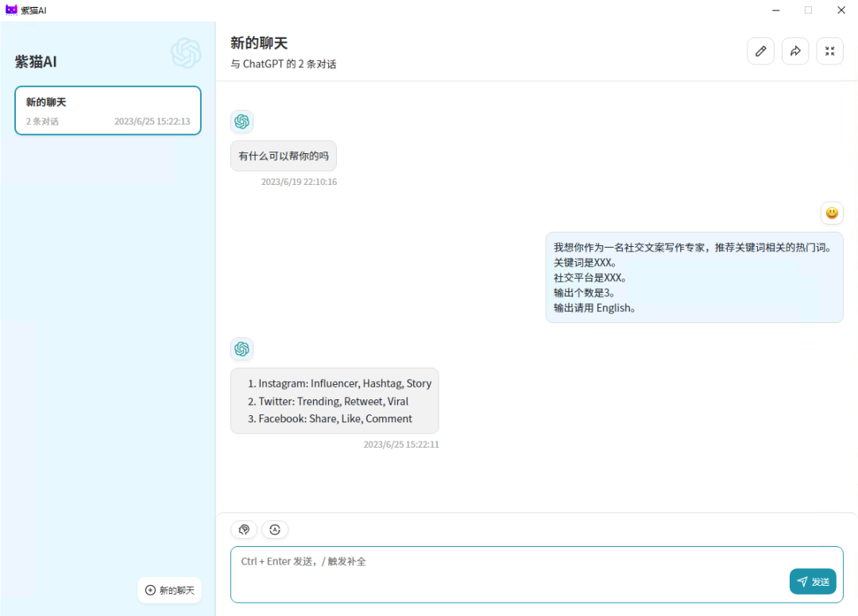Click the ChatGPT avatar beside the first reply
The image size is (858, 616).
point(242,121)
